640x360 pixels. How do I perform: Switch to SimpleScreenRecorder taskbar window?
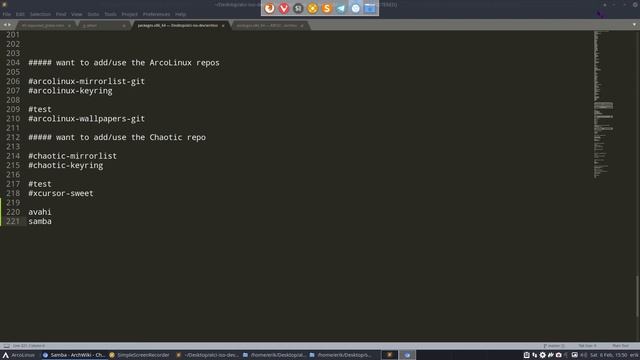[x=139, y=355]
